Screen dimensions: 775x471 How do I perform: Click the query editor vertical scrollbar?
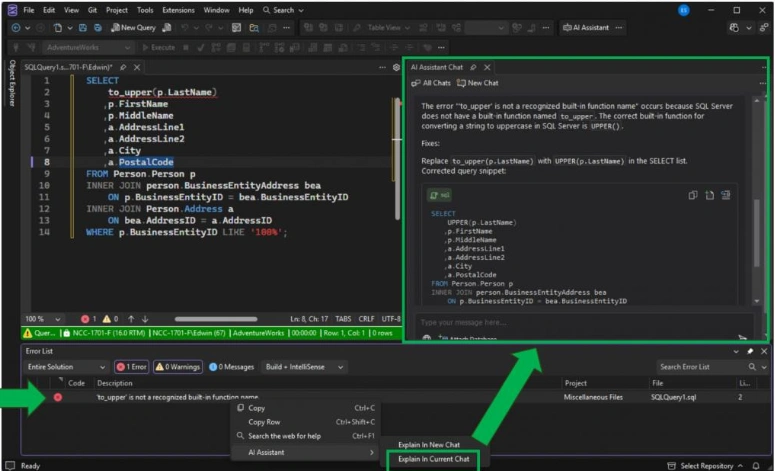pos(397,158)
